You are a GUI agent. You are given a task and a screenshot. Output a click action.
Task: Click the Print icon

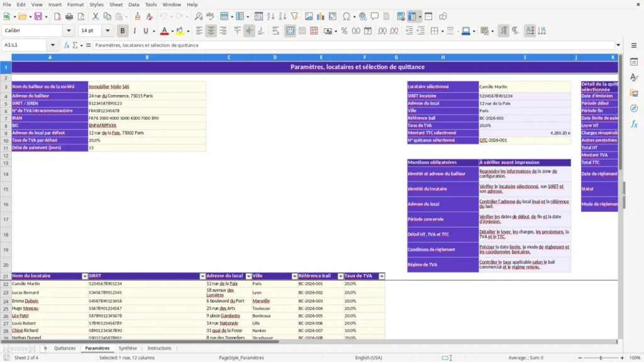pos(69,16)
